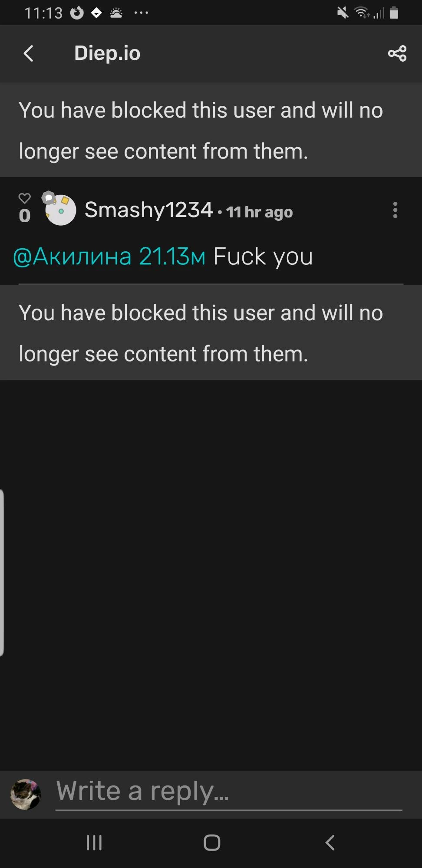This screenshot has height=868, width=422.
Task: Select the Smashy1234 username
Action: [148, 210]
